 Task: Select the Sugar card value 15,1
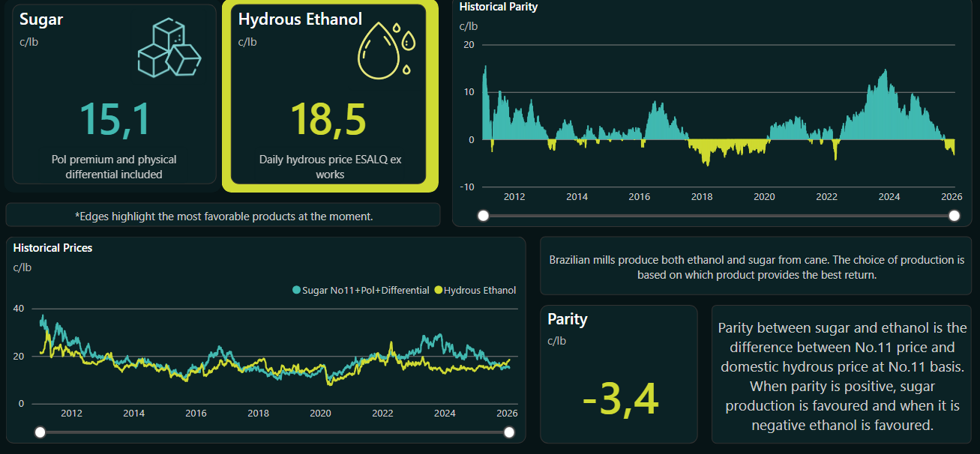(114, 119)
